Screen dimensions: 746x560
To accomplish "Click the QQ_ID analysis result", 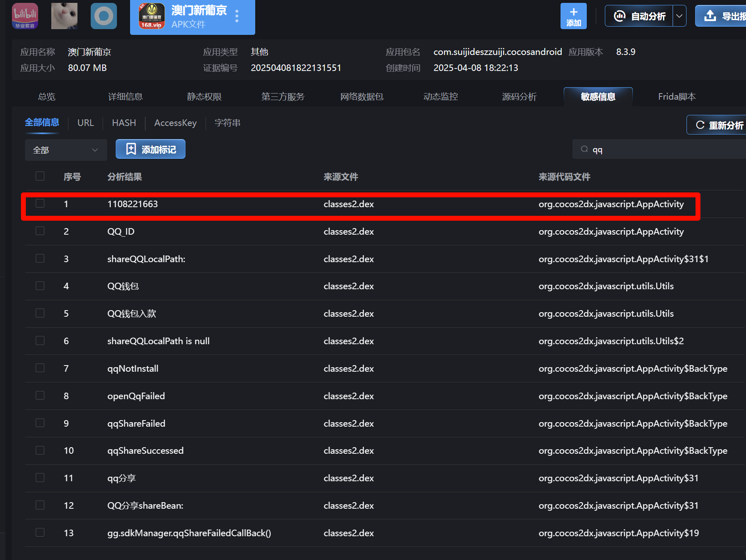I will (121, 231).
